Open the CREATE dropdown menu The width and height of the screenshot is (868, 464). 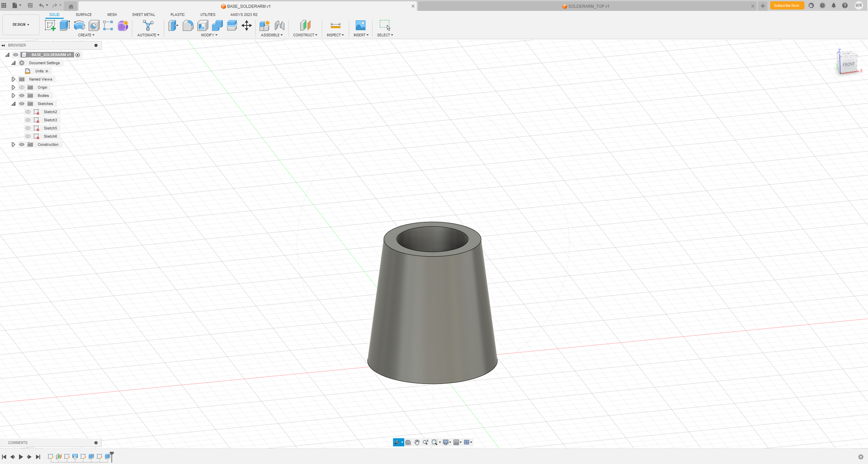coord(86,35)
